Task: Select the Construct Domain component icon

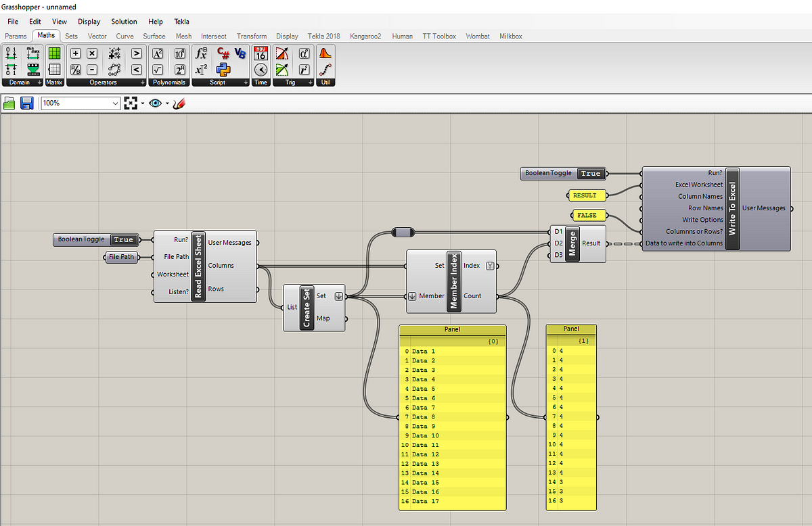Action: 11,53
